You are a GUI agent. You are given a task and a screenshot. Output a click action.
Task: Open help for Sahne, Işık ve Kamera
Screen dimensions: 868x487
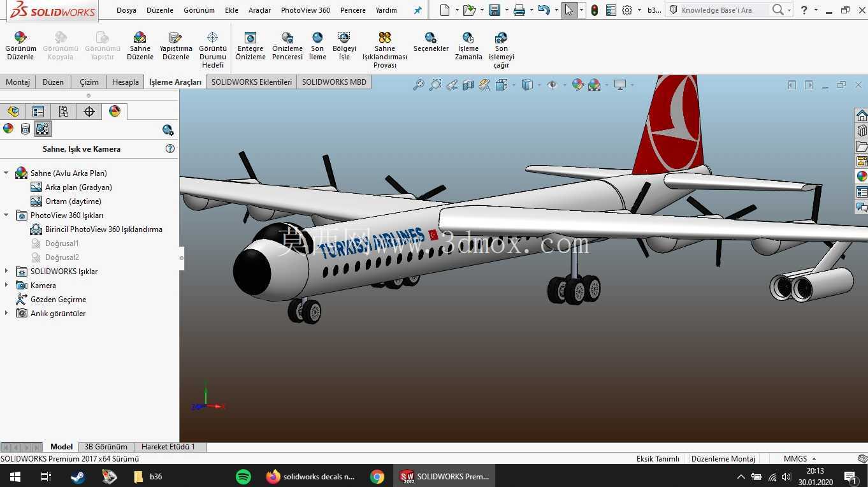(170, 149)
